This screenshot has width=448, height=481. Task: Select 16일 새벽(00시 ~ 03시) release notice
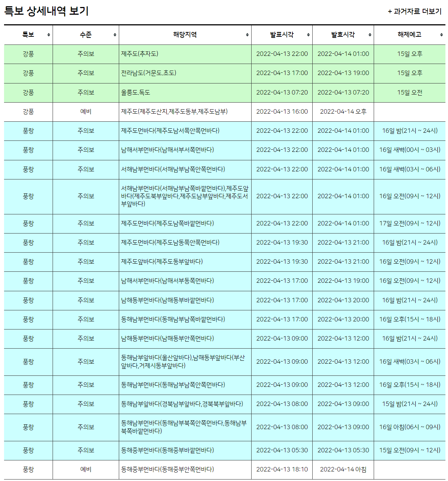click(x=409, y=150)
